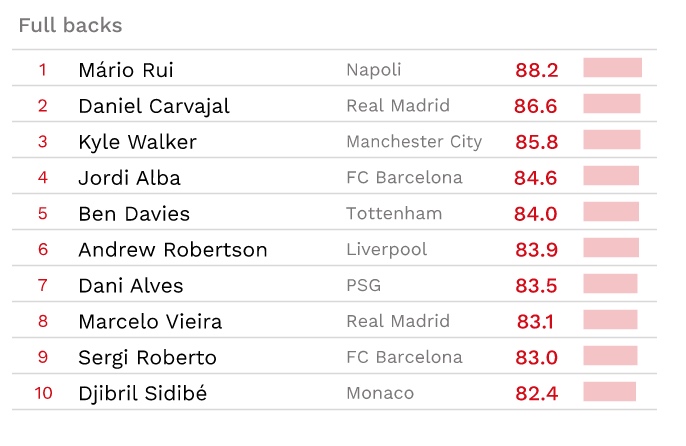686x446 pixels.
Task: Click the 88.2 rating bar
Action: pyautogui.click(x=612, y=68)
